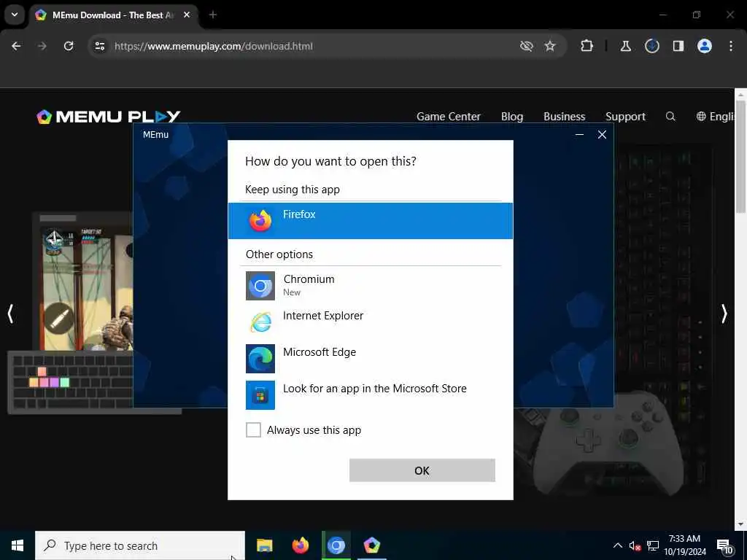Screen dimensions: 747x560
Task: Look for an app in the Microsoft Store
Action: tap(370, 394)
